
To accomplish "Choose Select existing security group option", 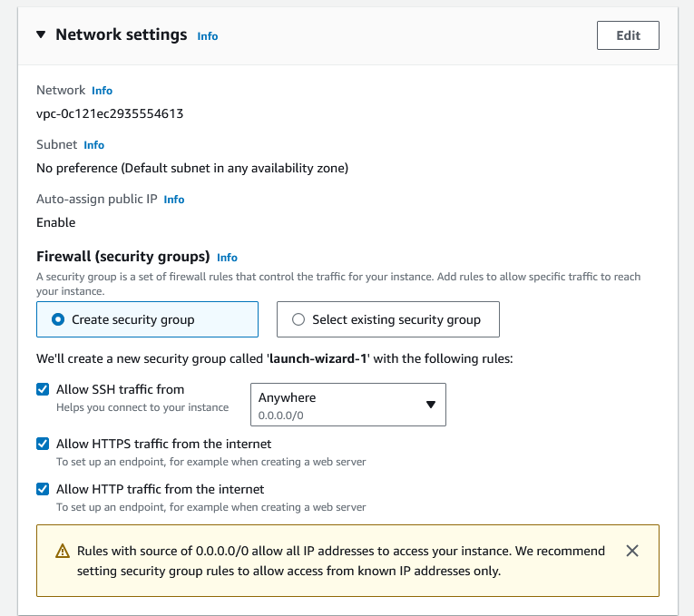I will coord(298,319).
